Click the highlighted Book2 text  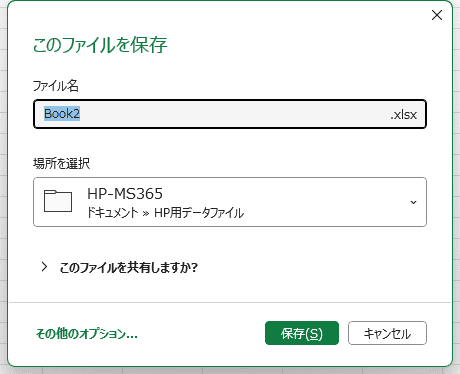[62, 114]
